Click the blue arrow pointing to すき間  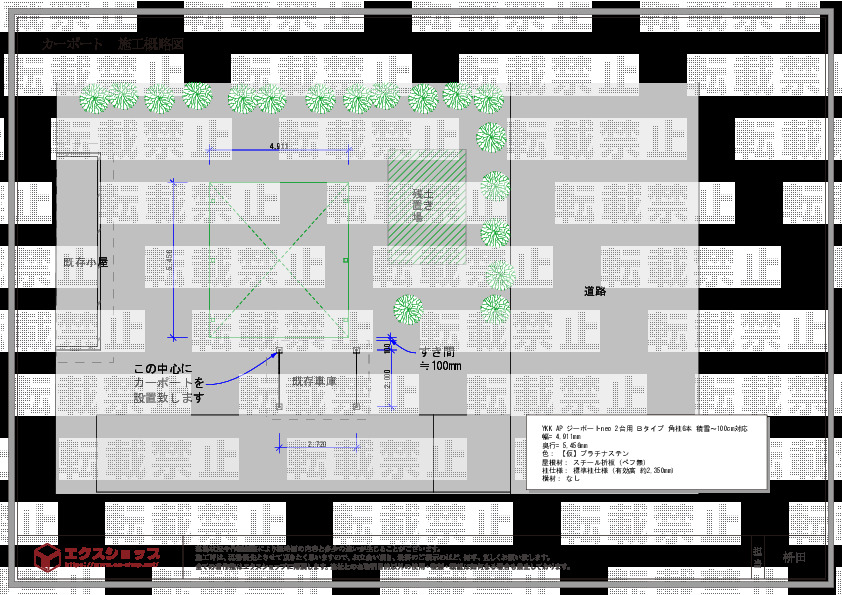pyautogui.click(x=398, y=347)
